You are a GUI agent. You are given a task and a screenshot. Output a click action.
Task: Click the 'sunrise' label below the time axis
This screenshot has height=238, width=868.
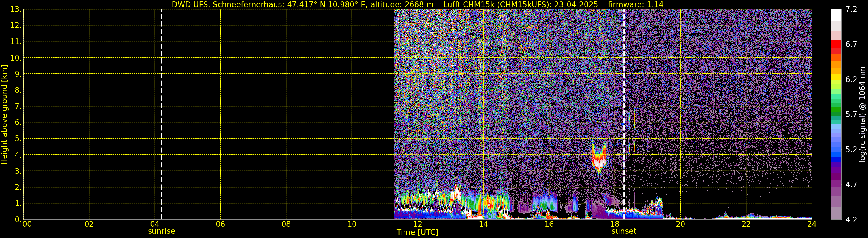[x=162, y=231]
